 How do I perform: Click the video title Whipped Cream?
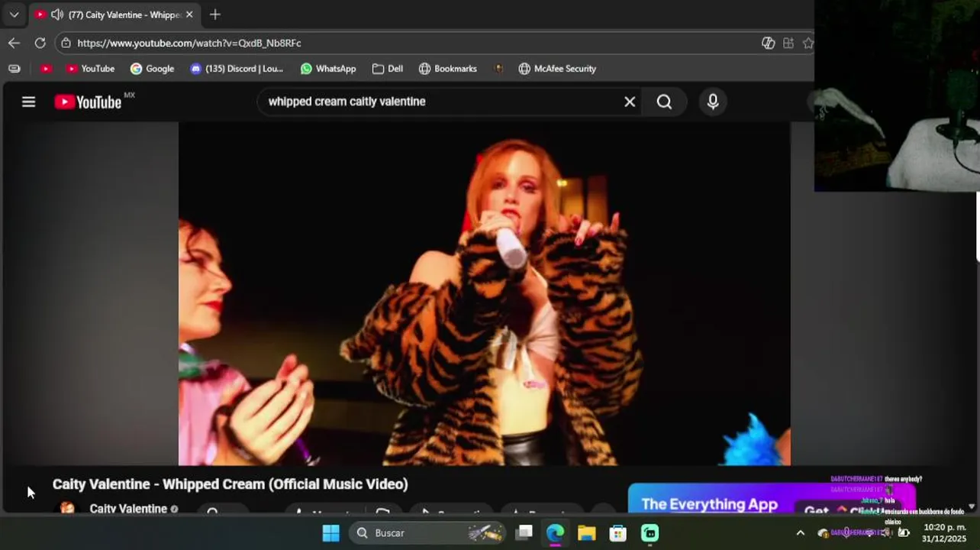230,484
